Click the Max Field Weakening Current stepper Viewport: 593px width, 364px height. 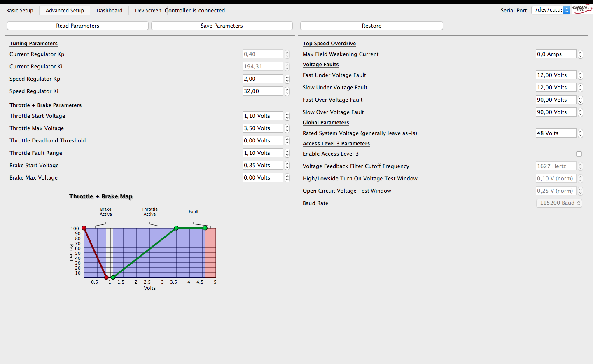[580, 54]
